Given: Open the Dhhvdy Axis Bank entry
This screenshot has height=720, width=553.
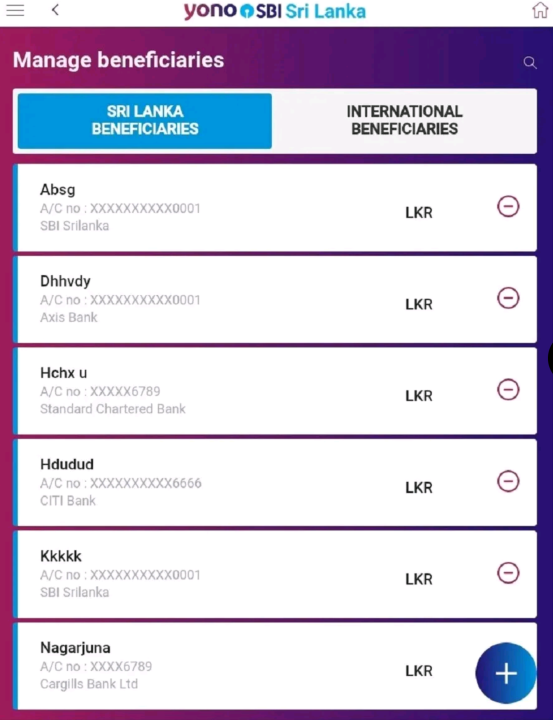Looking at the screenshot, I should (275, 299).
